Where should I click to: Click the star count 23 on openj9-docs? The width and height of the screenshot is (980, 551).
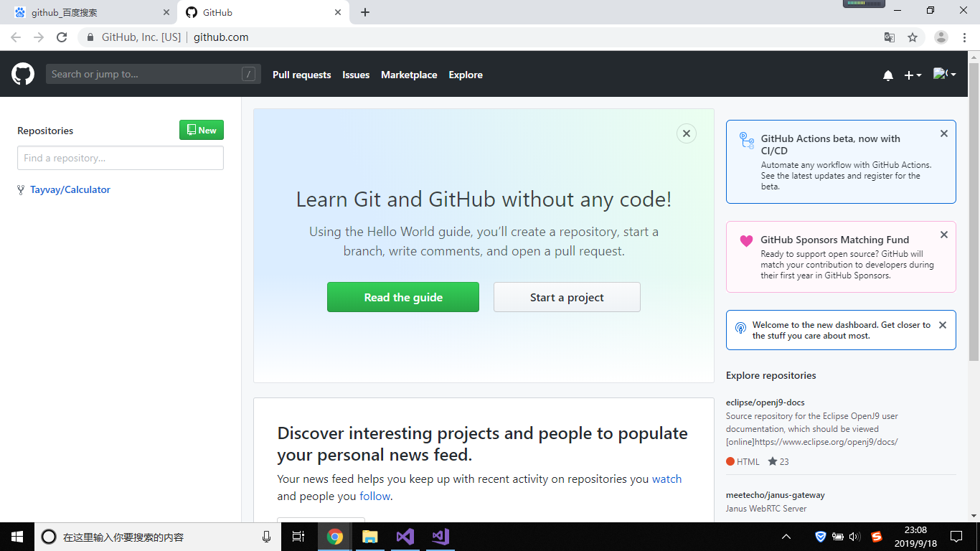coord(778,461)
